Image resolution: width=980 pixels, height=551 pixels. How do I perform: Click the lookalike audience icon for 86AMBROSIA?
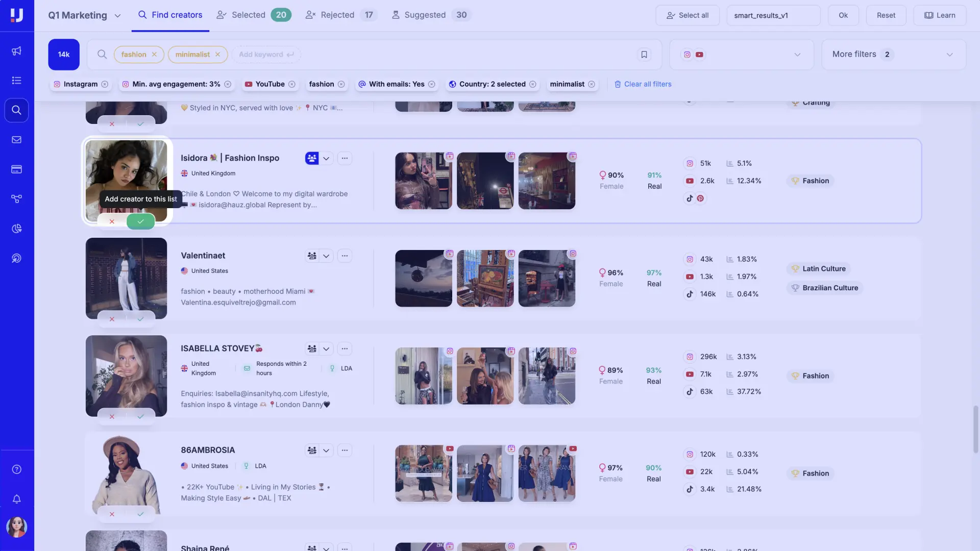(x=312, y=450)
